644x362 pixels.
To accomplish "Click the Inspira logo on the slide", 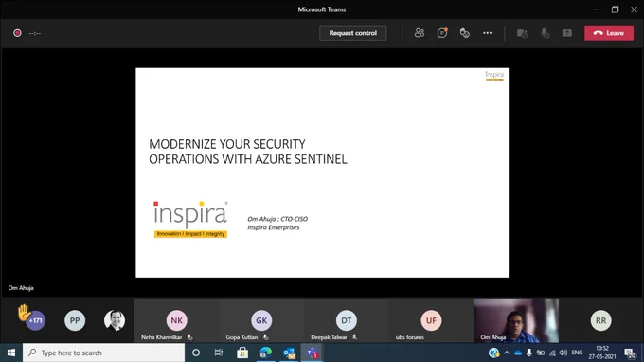I will [190, 220].
